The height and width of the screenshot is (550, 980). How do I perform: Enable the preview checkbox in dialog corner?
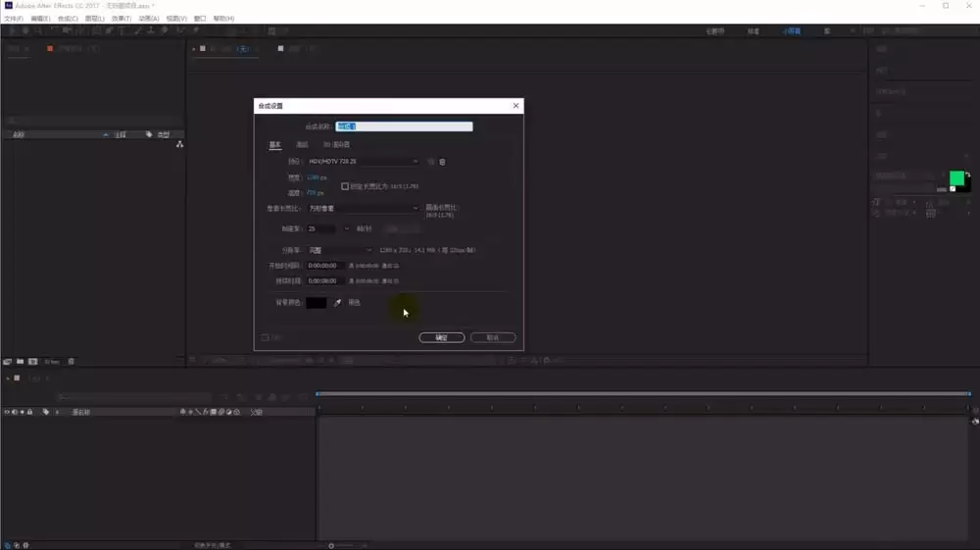(x=265, y=337)
